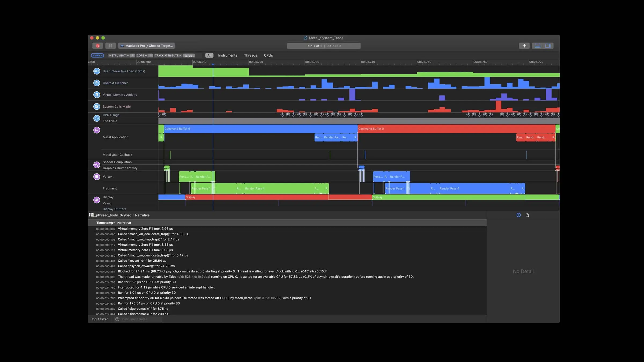Select the CPU Usage instrument icon
644x362 pixels.
(97, 118)
